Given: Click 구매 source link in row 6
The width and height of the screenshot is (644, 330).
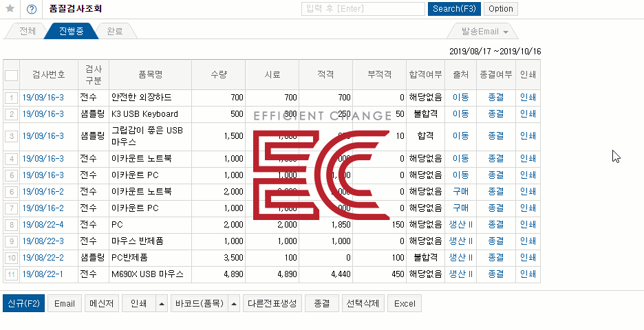Looking at the screenshot, I should tap(460, 192).
